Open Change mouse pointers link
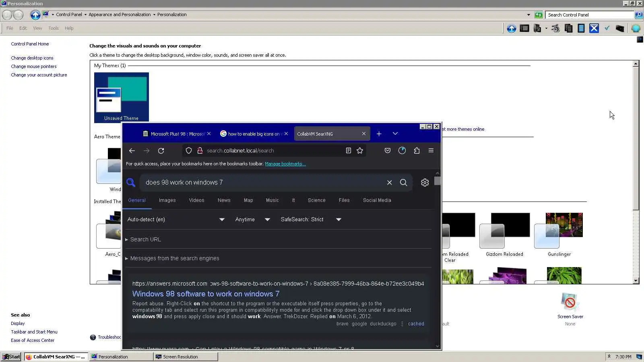 pos(34,66)
